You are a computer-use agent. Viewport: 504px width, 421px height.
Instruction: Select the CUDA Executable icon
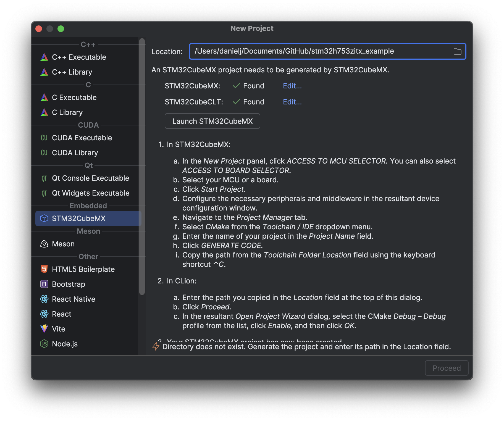44,138
